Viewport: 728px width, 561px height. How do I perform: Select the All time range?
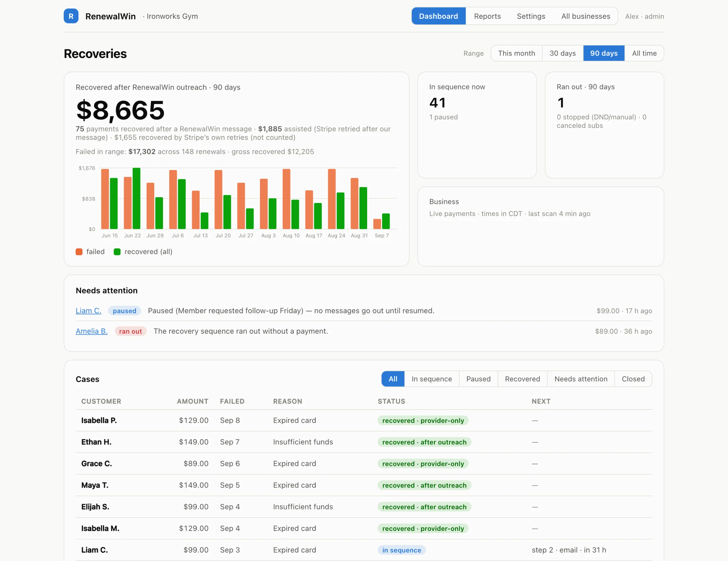644,53
